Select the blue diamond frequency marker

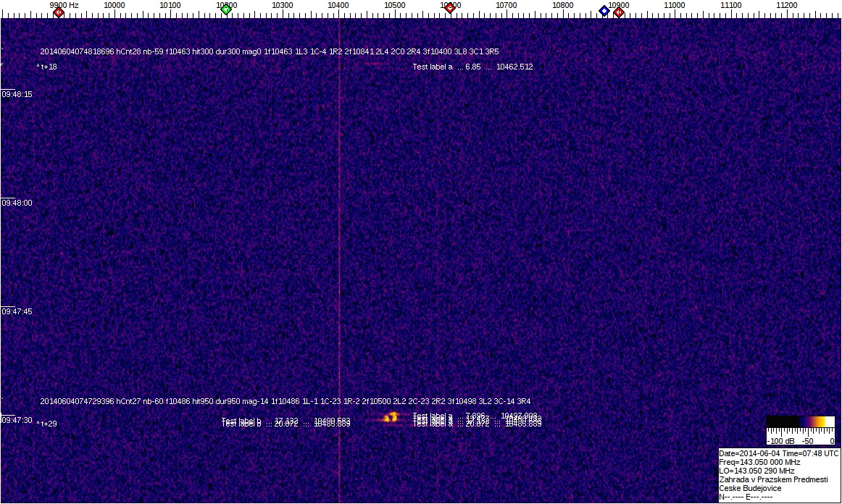point(604,10)
